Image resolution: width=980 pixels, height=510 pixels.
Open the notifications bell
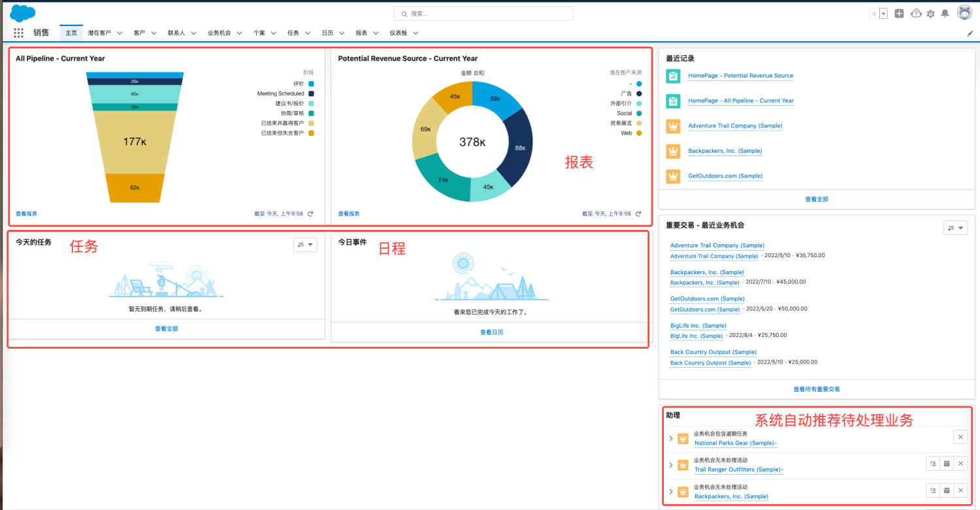coord(945,14)
